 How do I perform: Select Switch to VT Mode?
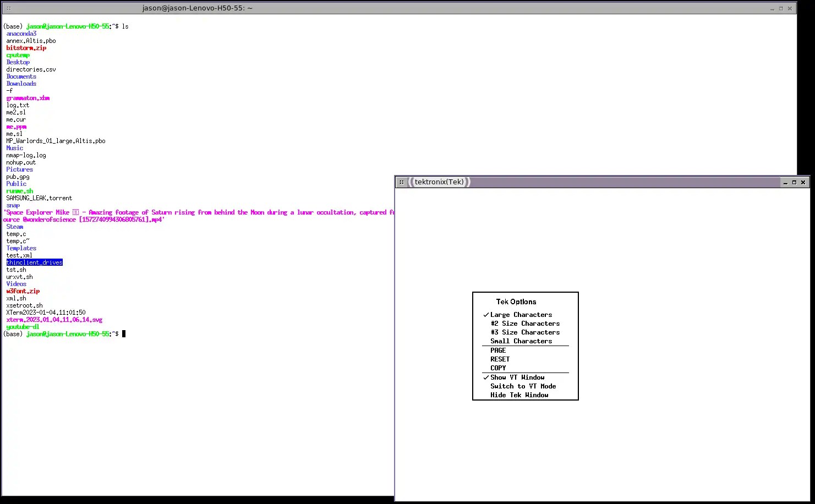pyautogui.click(x=523, y=386)
